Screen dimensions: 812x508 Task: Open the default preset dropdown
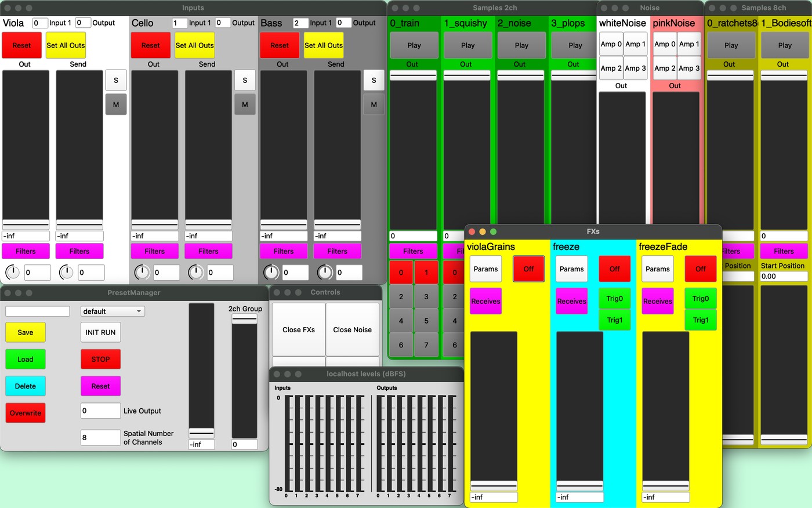point(113,311)
